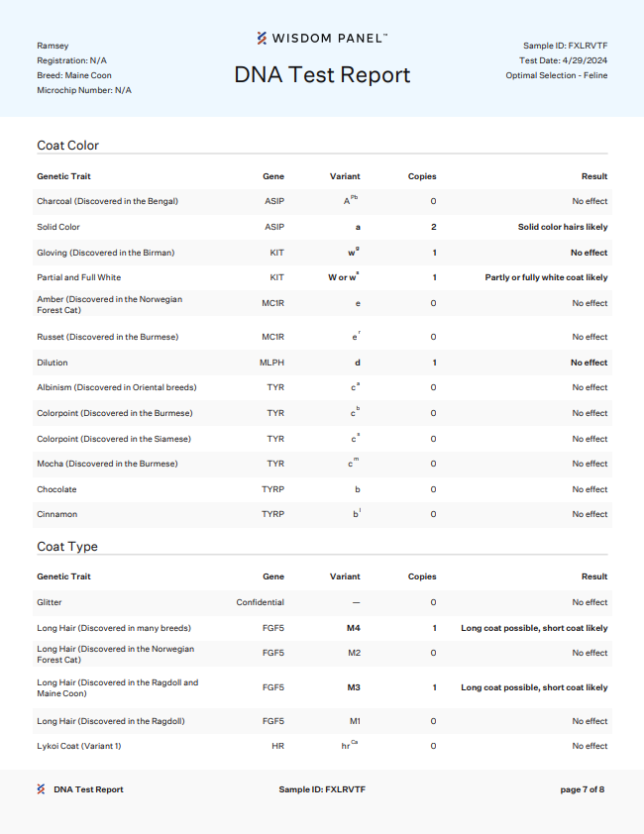Click the 'HR' gene cell
Screen dimensions: 644x834
point(277,746)
